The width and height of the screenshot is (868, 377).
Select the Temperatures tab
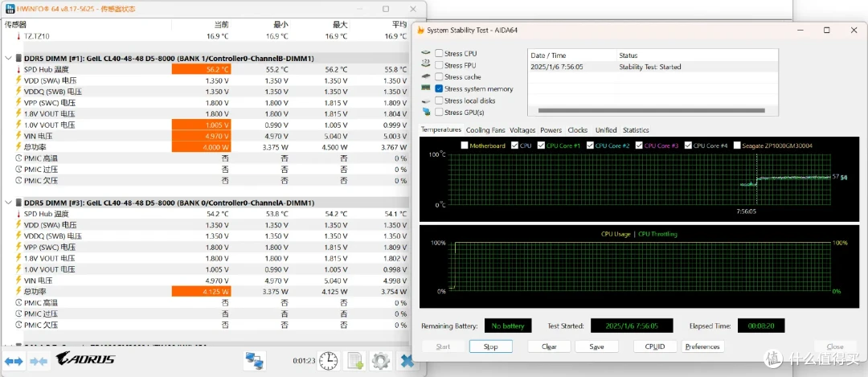[441, 129]
